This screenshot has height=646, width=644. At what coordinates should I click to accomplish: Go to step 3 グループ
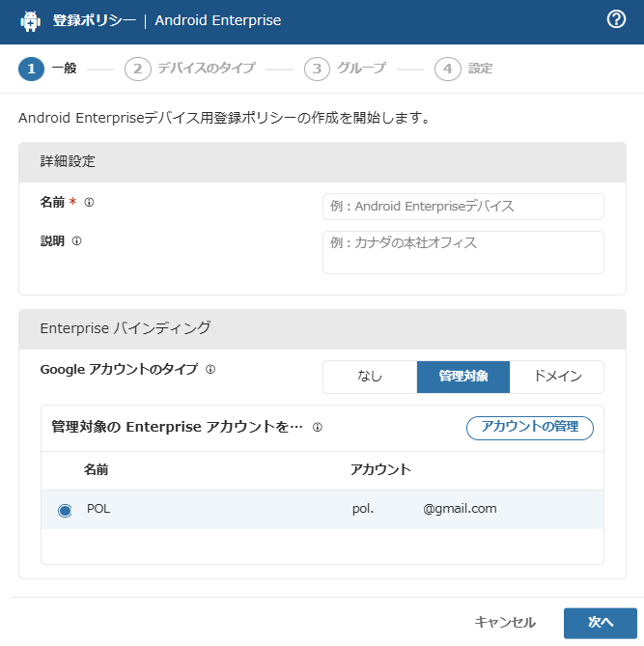tap(346, 69)
